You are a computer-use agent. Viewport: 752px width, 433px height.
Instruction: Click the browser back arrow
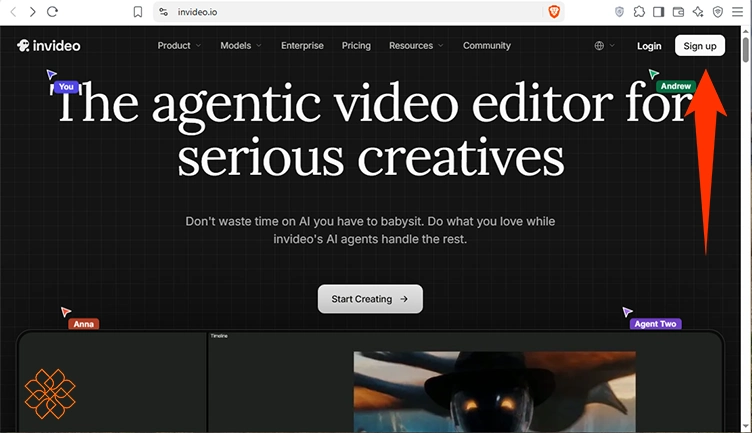(x=13, y=12)
